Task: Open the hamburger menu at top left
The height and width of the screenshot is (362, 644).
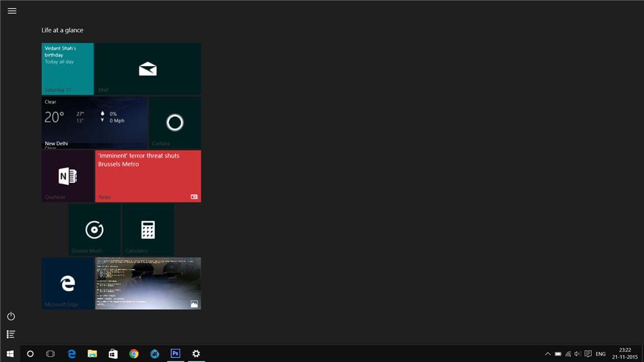Action: click(12, 11)
